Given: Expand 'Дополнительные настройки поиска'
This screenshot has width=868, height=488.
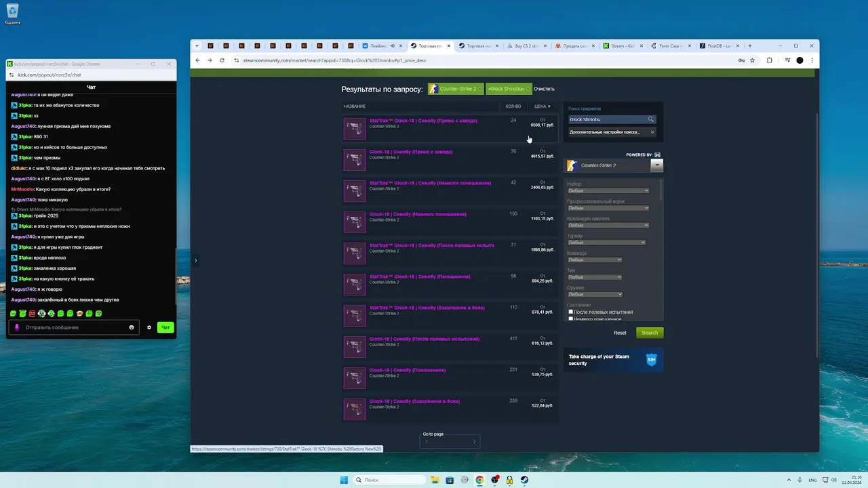Looking at the screenshot, I should click(x=612, y=132).
